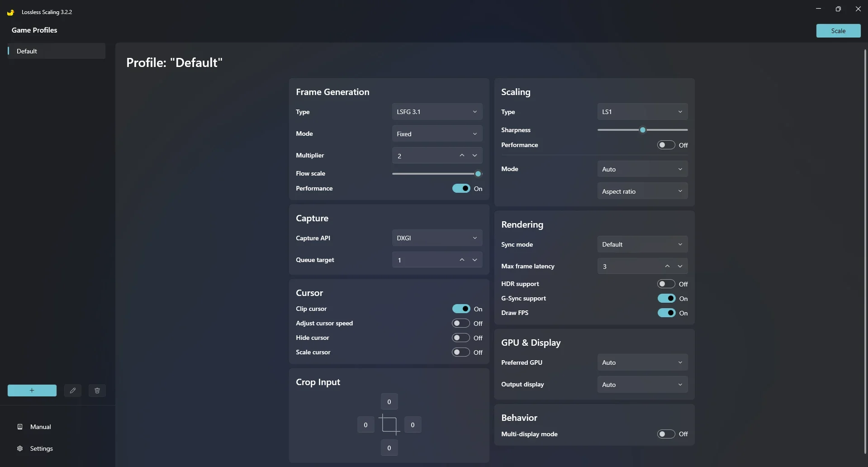The width and height of the screenshot is (868, 467).
Task: Add a new game profile with plus button
Action: (32, 391)
